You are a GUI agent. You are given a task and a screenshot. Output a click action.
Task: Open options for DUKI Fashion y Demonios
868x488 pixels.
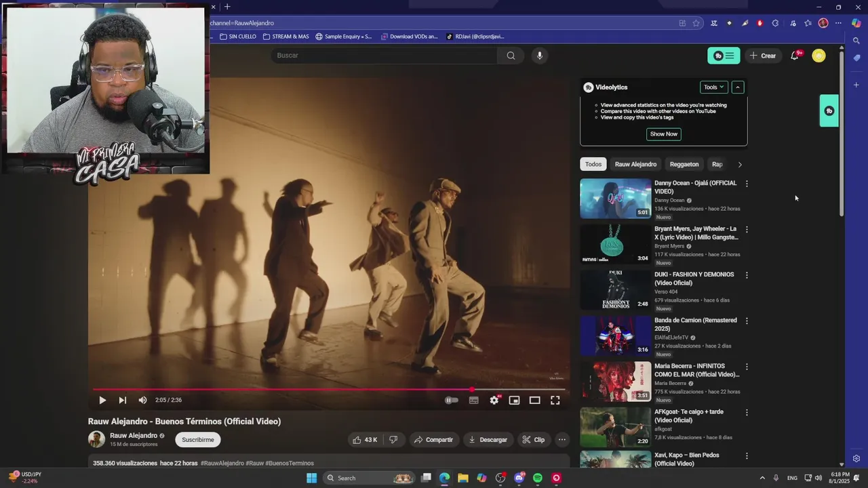click(747, 275)
